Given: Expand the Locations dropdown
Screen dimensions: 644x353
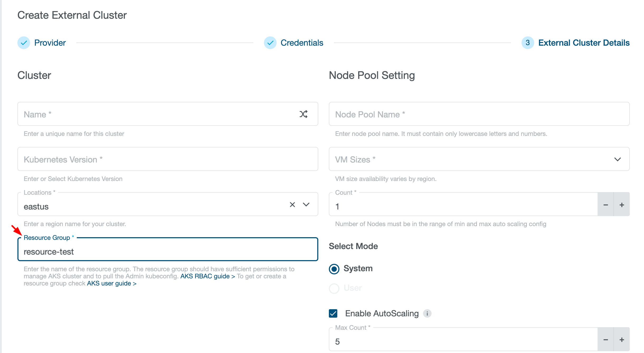Looking at the screenshot, I should click(306, 204).
